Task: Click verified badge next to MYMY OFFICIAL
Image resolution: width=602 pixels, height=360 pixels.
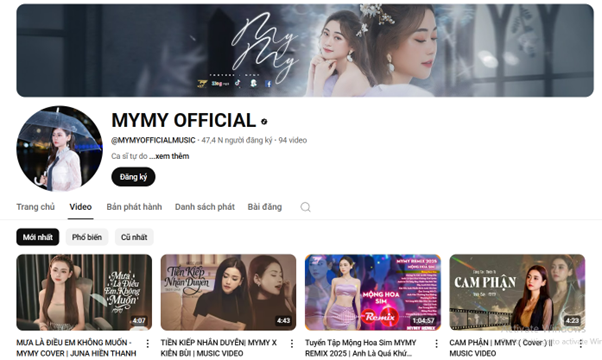Action: point(264,121)
